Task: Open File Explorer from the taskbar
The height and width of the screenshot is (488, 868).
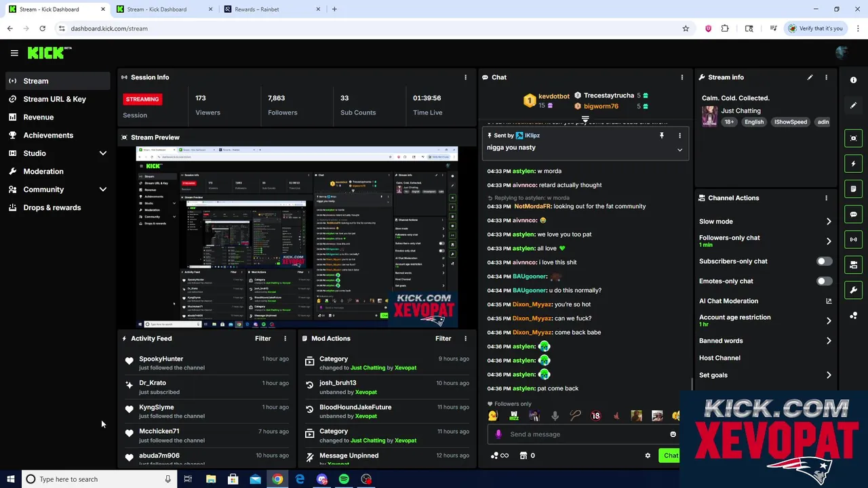Action: [211, 479]
